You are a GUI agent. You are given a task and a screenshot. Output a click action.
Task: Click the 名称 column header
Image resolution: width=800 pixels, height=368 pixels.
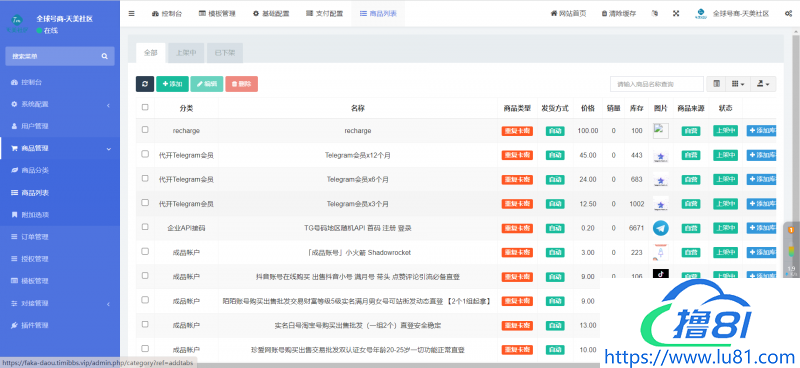358,108
